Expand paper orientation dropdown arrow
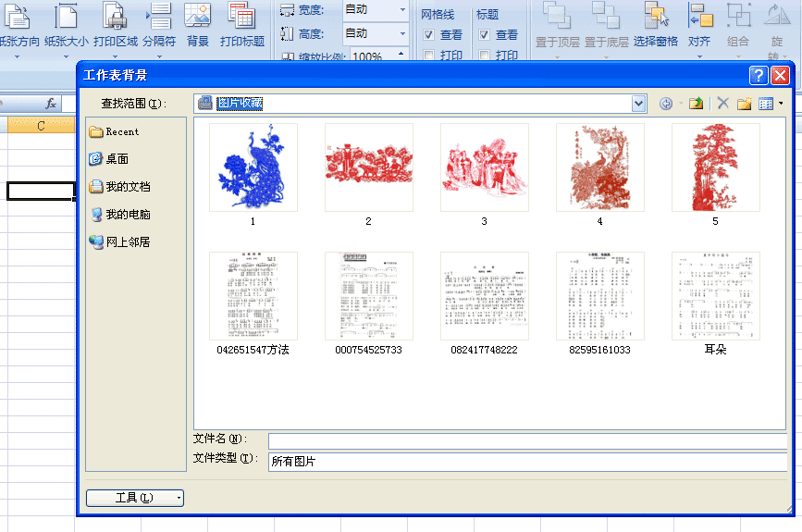The width and height of the screenshot is (802, 532). point(17,56)
